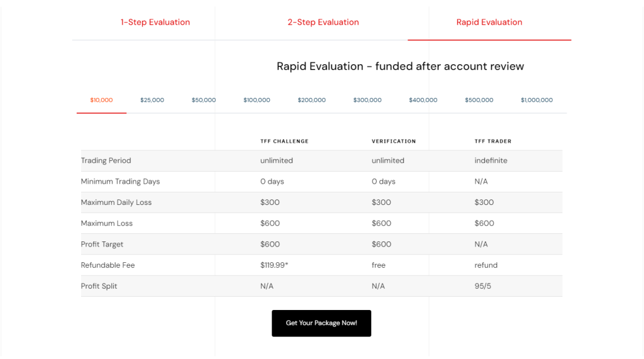The height and width of the screenshot is (359, 644).
Task: Switch to the 2-Step Evaluation tab
Action: pos(323,22)
